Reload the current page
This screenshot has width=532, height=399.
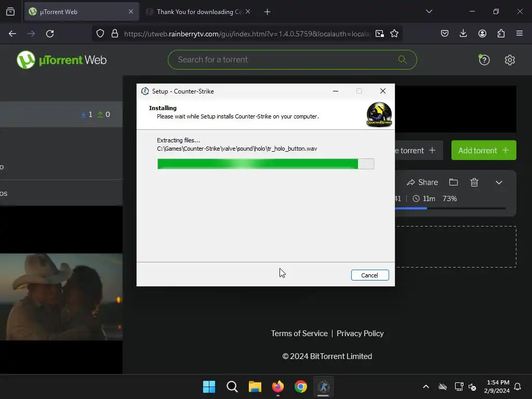(x=50, y=34)
